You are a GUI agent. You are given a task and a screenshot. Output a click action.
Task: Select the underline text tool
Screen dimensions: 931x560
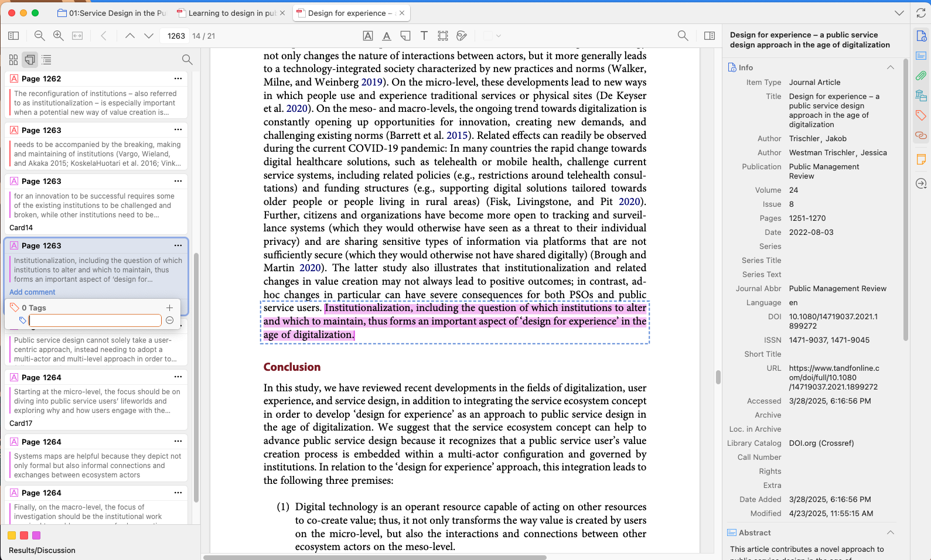point(387,36)
